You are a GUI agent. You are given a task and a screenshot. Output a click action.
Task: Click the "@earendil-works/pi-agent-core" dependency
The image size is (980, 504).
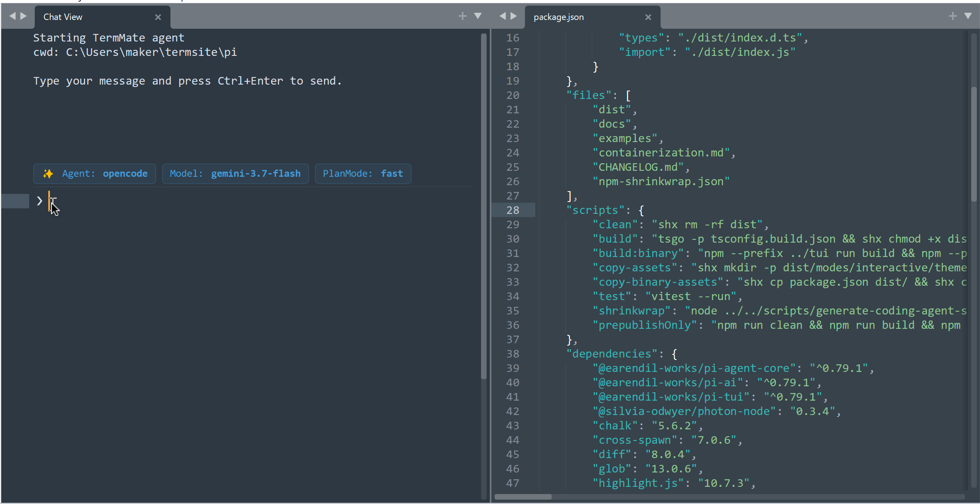(x=695, y=368)
